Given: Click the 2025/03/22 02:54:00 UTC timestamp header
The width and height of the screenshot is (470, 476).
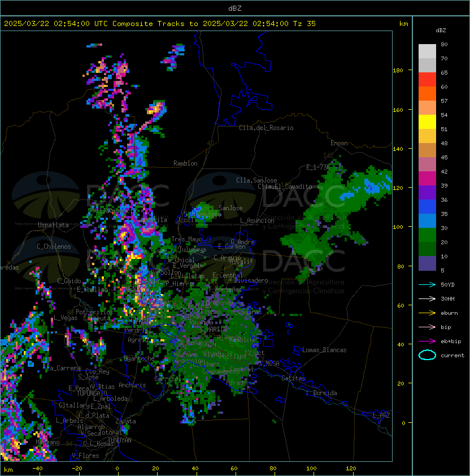Looking at the screenshot, I should (56, 24).
